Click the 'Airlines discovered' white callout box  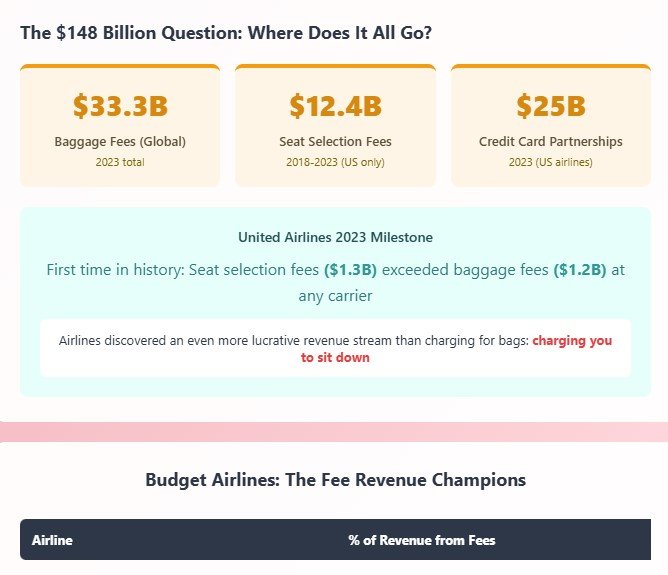[200, 348]
